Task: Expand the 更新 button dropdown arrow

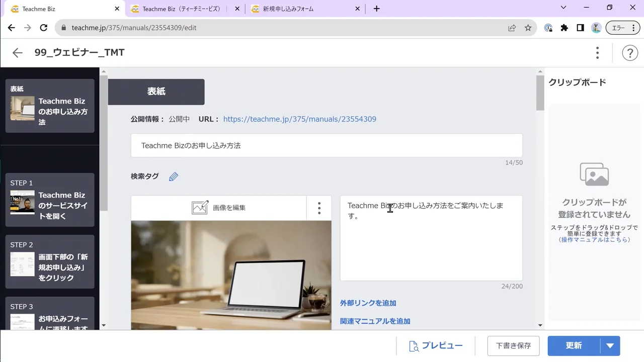Action: tap(610, 346)
